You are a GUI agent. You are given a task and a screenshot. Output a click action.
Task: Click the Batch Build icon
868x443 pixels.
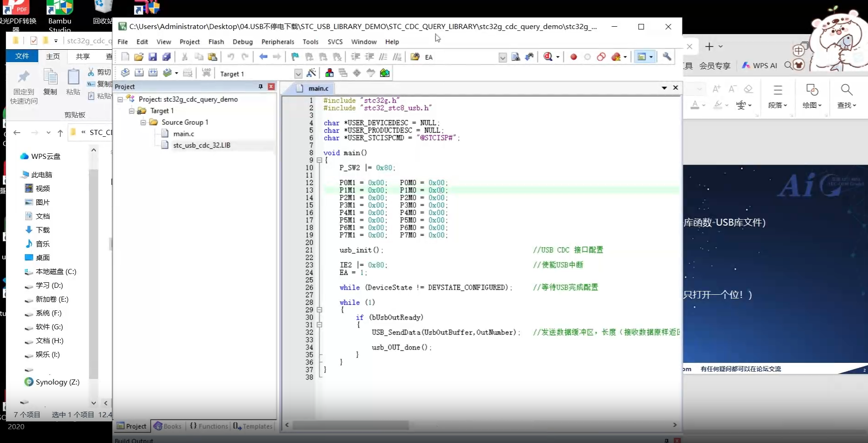(x=167, y=73)
